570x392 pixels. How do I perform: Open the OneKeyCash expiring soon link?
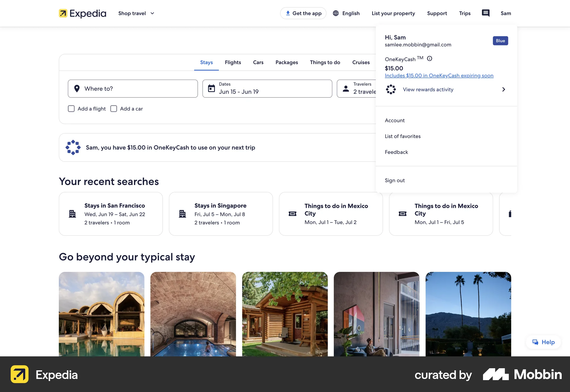pyautogui.click(x=439, y=75)
